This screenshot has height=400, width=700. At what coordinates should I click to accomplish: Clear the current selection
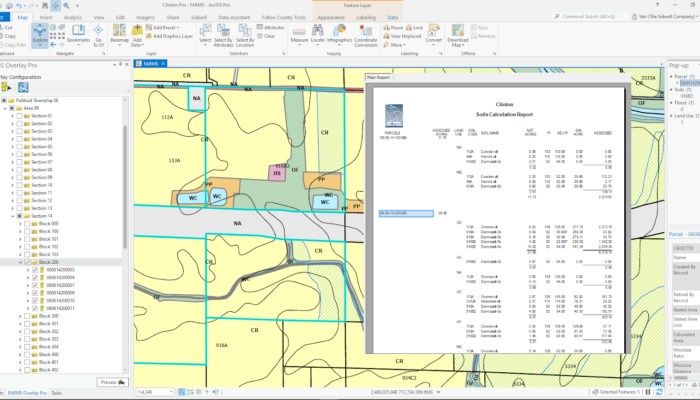point(266,36)
